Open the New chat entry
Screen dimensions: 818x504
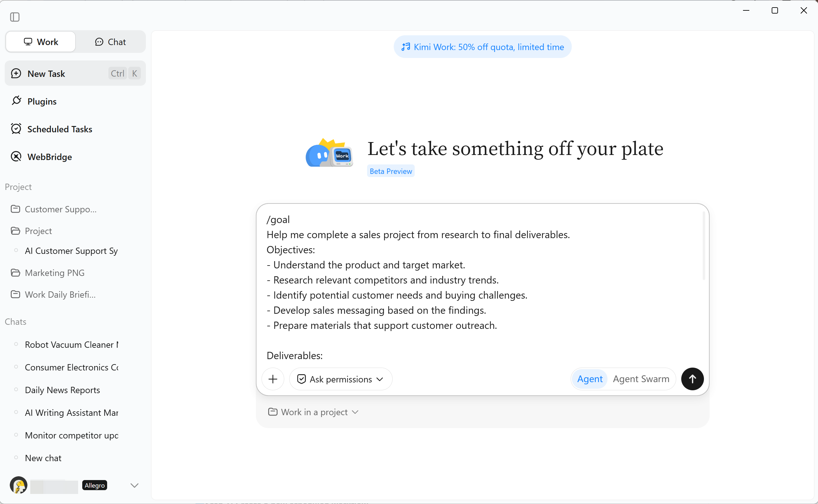tap(75, 458)
